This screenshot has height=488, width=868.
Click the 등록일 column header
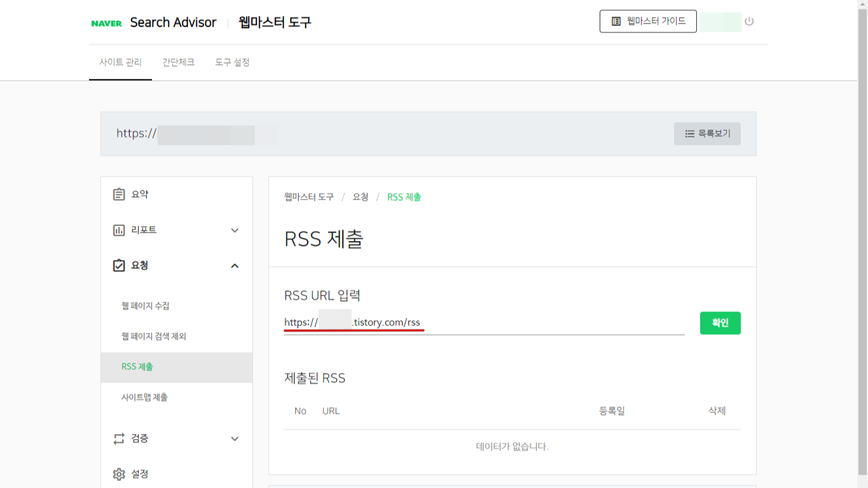tap(612, 411)
